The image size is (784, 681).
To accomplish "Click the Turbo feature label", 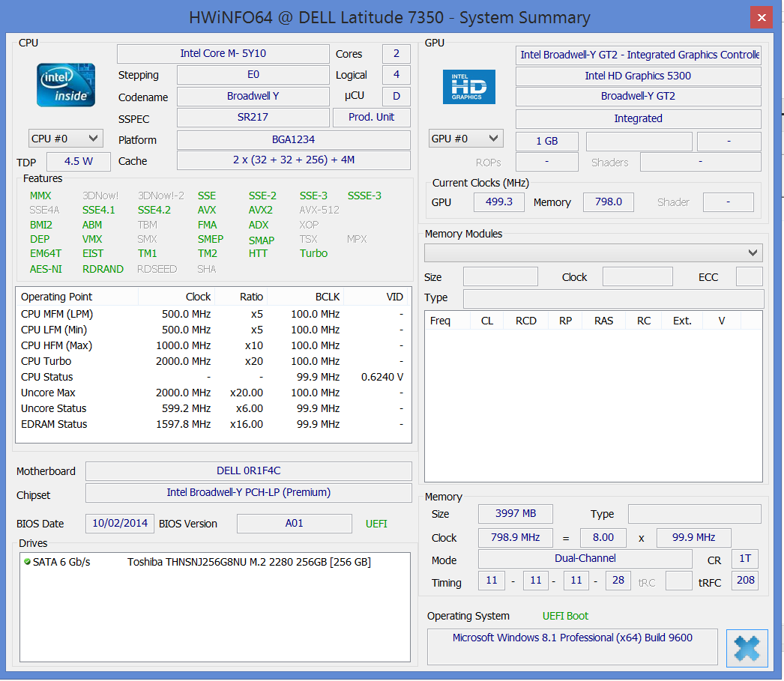I will (x=313, y=253).
